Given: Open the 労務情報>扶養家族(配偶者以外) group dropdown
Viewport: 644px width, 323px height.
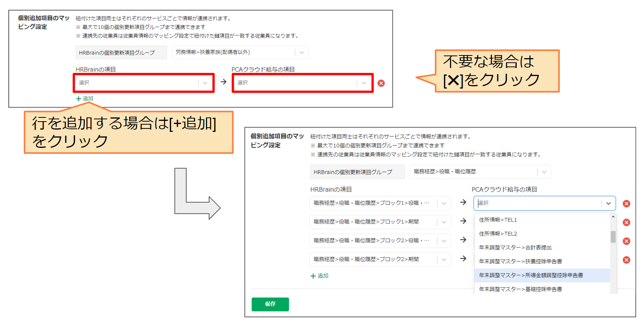Looking at the screenshot, I should click(240, 52).
